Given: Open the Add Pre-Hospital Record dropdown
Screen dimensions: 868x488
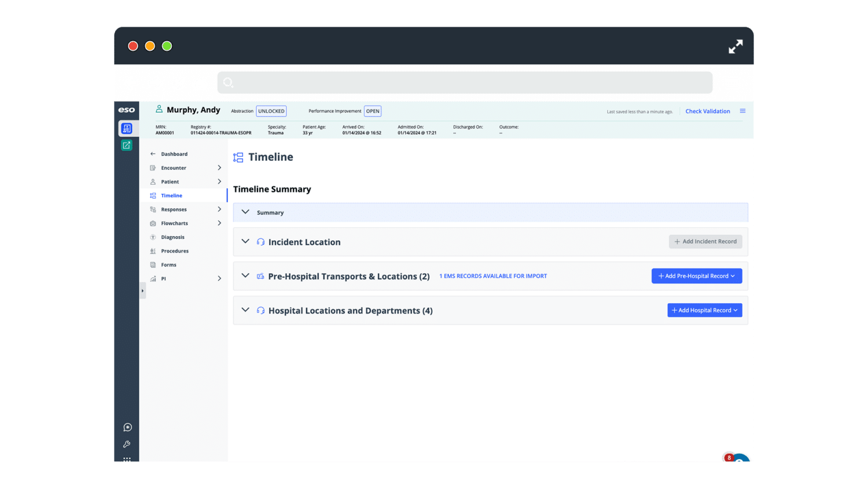Looking at the screenshot, I should [x=696, y=276].
